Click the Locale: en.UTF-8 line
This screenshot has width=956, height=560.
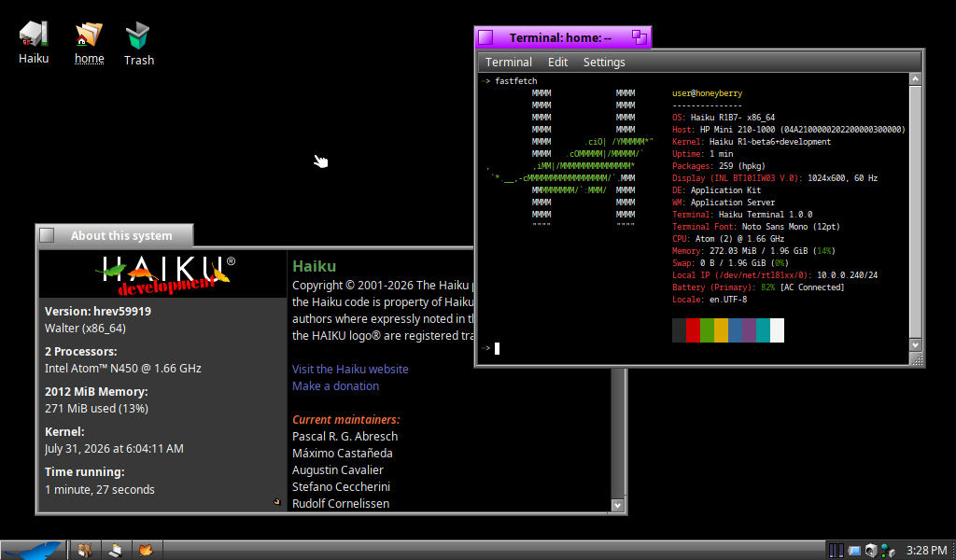pyautogui.click(x=710, y=300)
